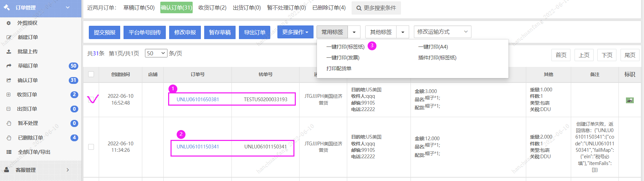Open the arrow next to 其他标签
The image size is (644, 181).
tap(403, 32)
